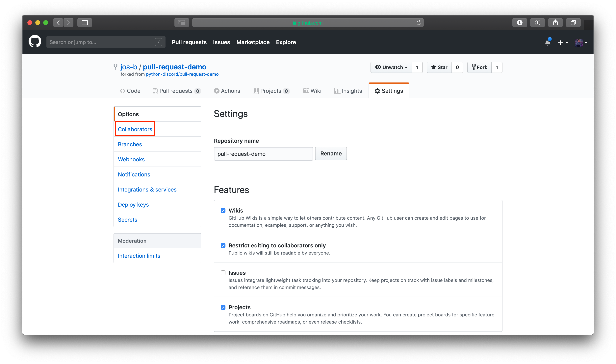The image size is (616, 364).
Task: Click Safari's sidebar toggle icon
Action: click(x=85, y=23)
